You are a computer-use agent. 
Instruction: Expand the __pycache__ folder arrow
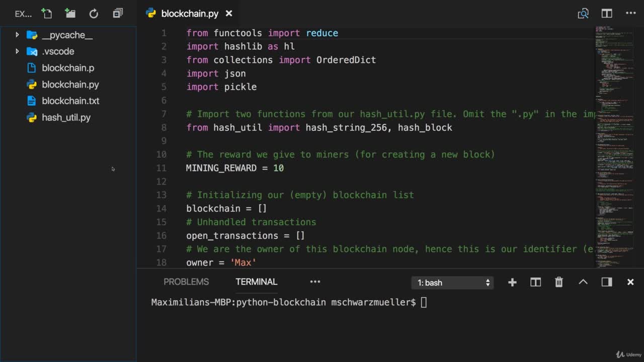(x=17, y=35)
